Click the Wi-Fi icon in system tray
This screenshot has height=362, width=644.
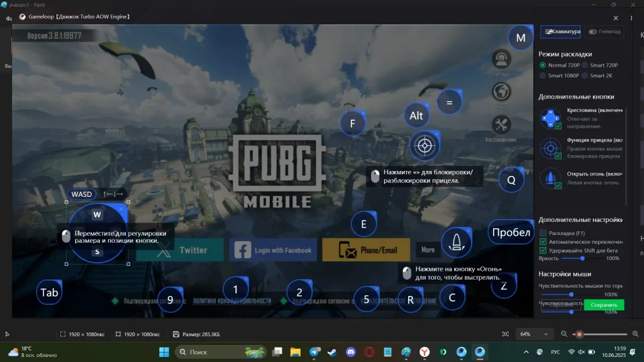pyautogui.click(x=571, y=352)
